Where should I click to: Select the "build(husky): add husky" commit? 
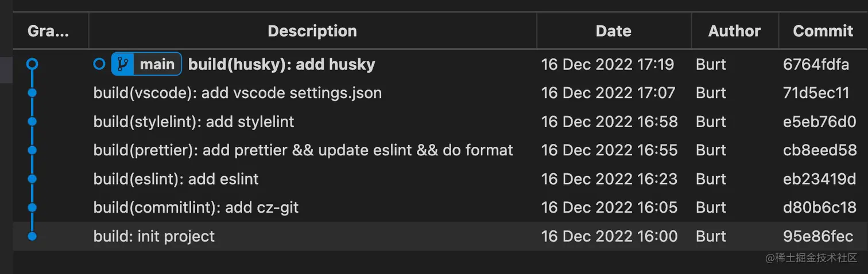click(281, 64)
